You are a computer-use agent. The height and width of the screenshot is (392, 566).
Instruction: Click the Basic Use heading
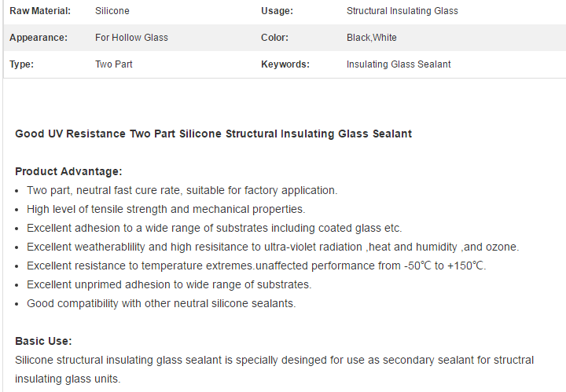coord(43,341)
